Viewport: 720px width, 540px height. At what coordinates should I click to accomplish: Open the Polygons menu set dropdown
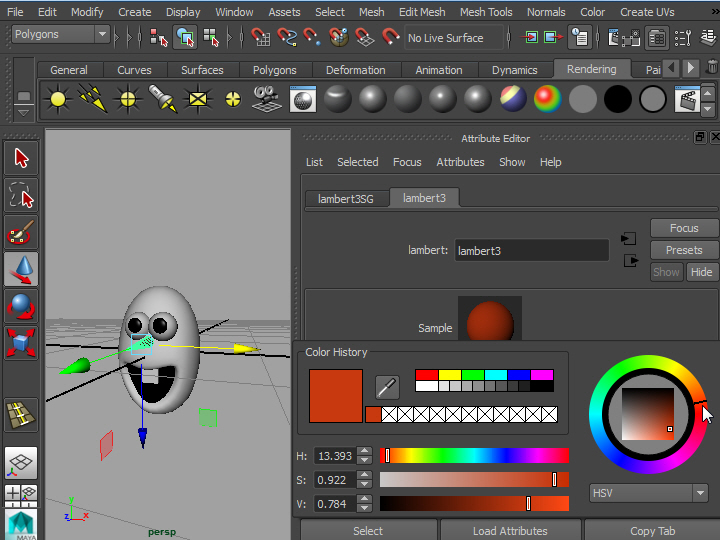(x=61, y=35)
